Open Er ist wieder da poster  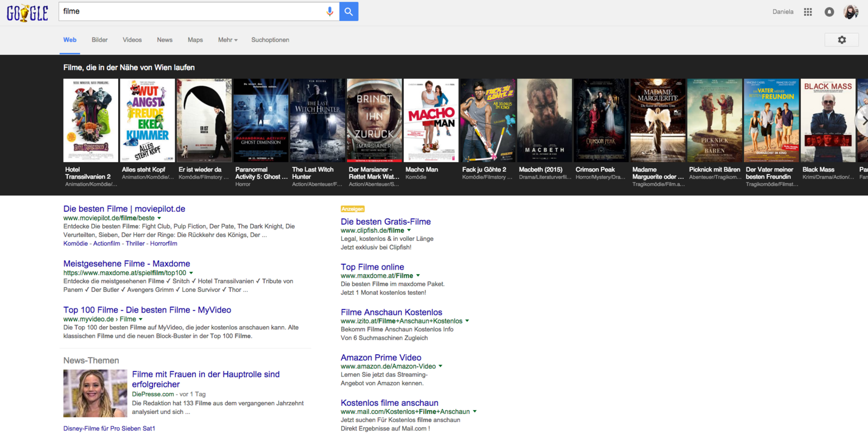[x=204, y=120]
